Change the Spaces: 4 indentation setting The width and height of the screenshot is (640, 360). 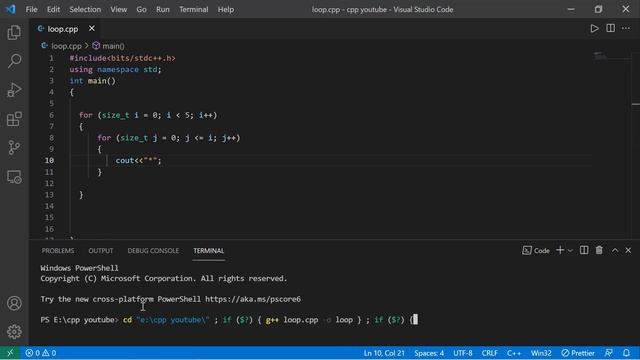coord(429,353)
